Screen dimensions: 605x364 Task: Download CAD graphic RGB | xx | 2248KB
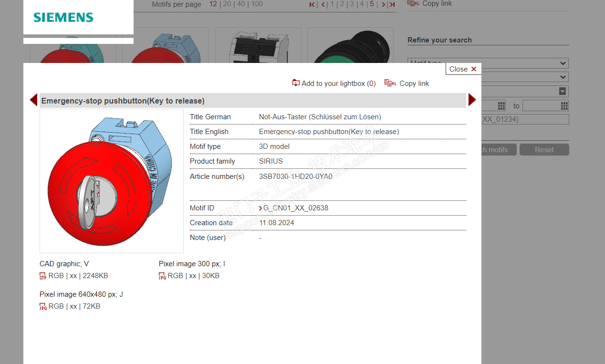pos(78,276)
